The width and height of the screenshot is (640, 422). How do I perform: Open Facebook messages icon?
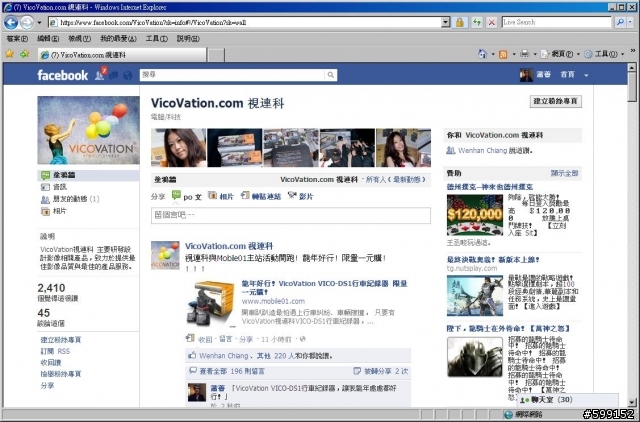pyautogui.click(x=114, y=75)
